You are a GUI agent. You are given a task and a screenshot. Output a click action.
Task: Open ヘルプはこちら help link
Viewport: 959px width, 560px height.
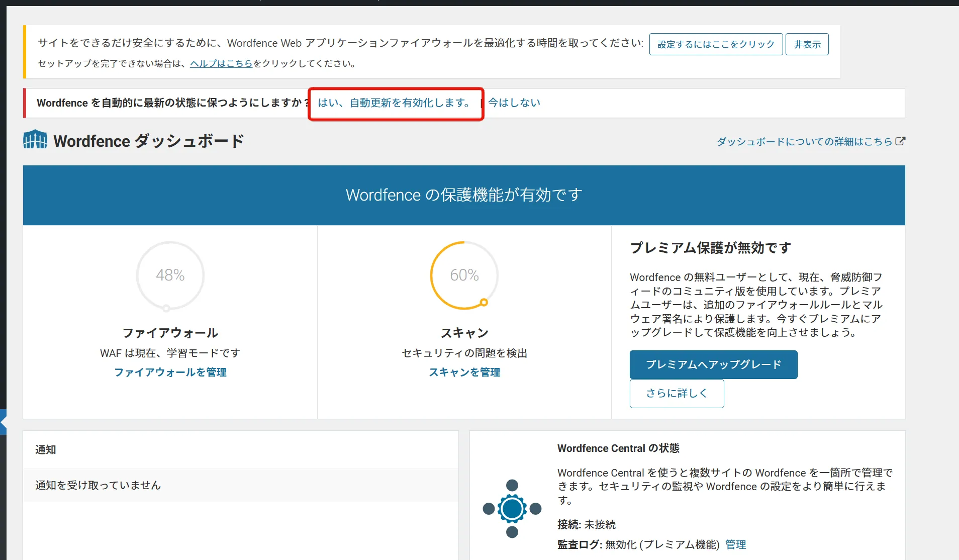[x=220, y=63]
